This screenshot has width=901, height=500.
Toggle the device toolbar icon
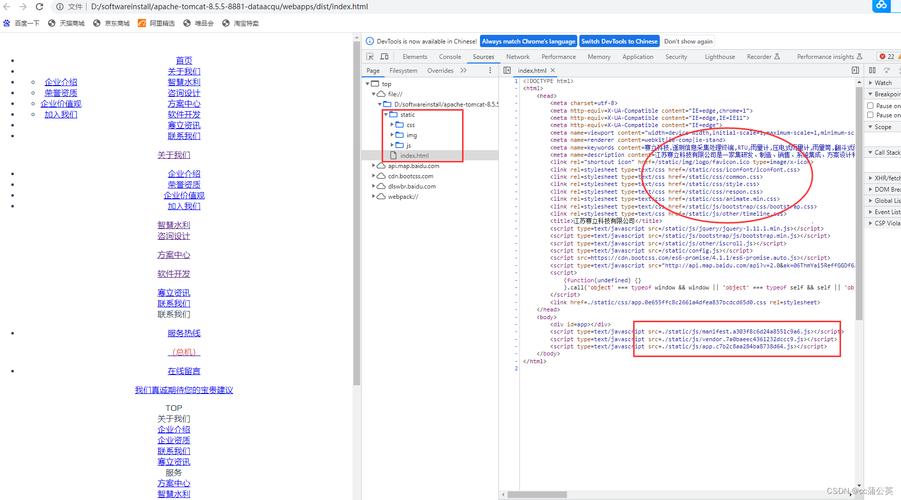pos(384,57)
